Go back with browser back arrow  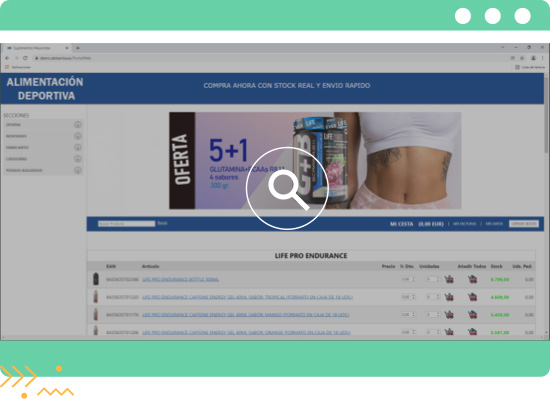click(7, 58)
